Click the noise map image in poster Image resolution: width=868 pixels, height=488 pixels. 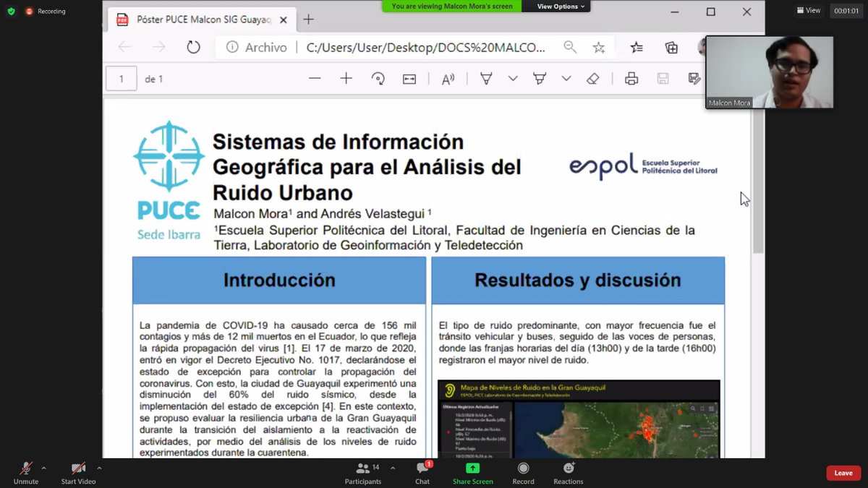pos(579,419)
